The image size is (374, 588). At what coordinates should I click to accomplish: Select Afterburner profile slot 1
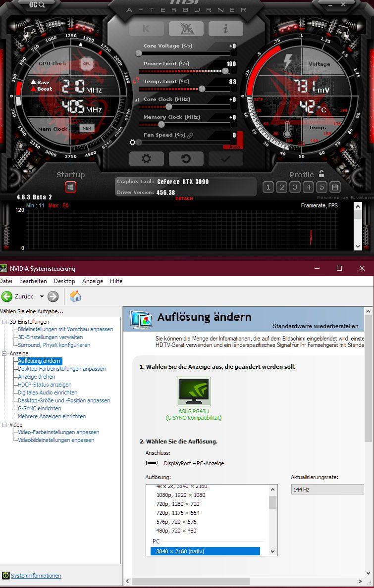pos(268,187)
